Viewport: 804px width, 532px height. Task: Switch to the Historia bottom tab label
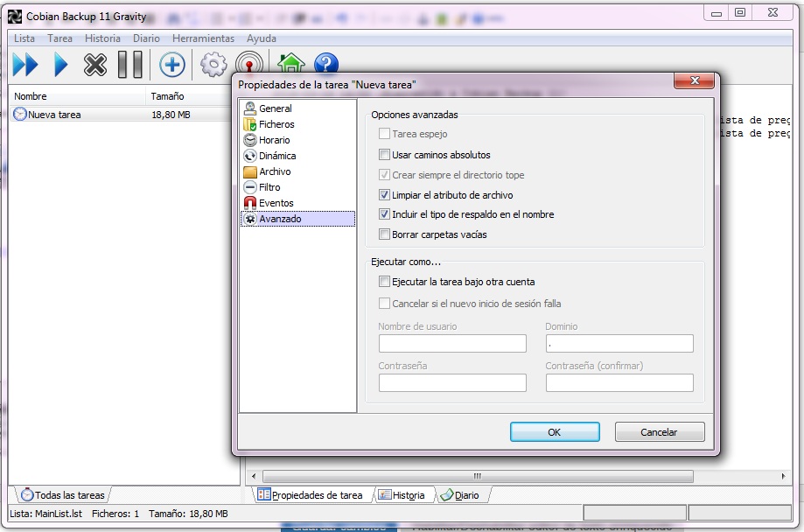[x=409, y=495]
